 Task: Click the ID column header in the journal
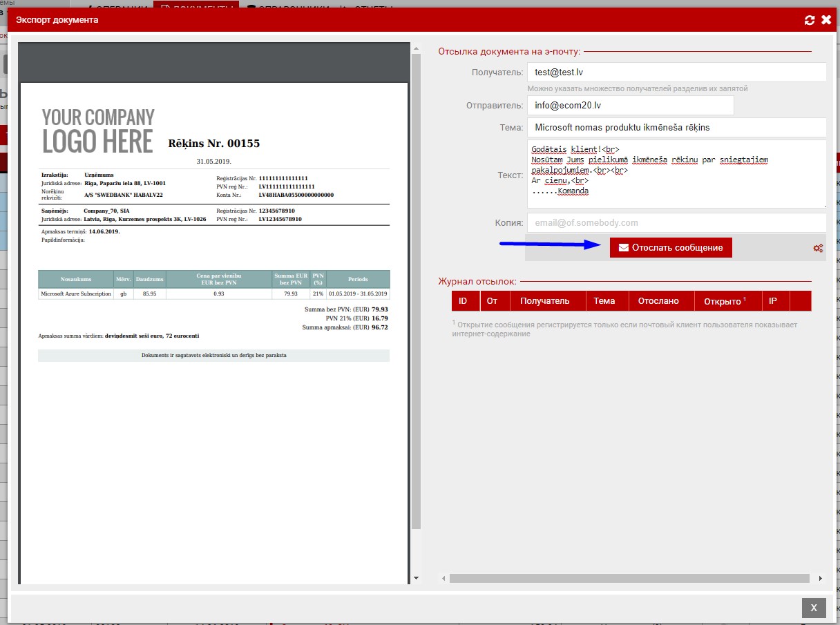[463, 301]
